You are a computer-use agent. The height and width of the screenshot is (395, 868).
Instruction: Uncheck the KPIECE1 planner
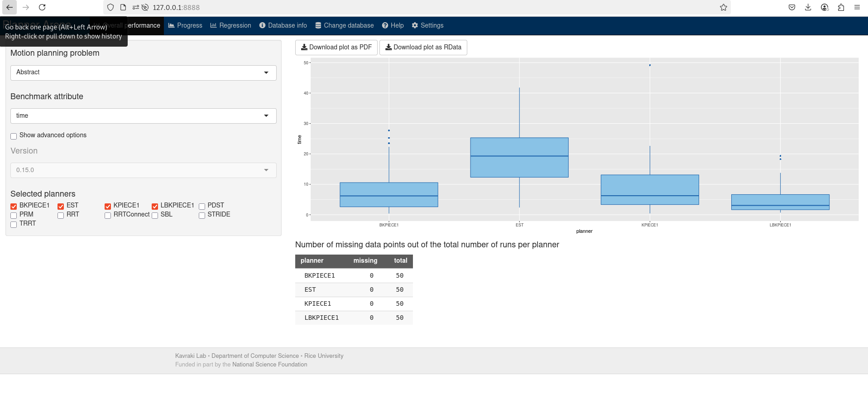click(x=108, y=207)
